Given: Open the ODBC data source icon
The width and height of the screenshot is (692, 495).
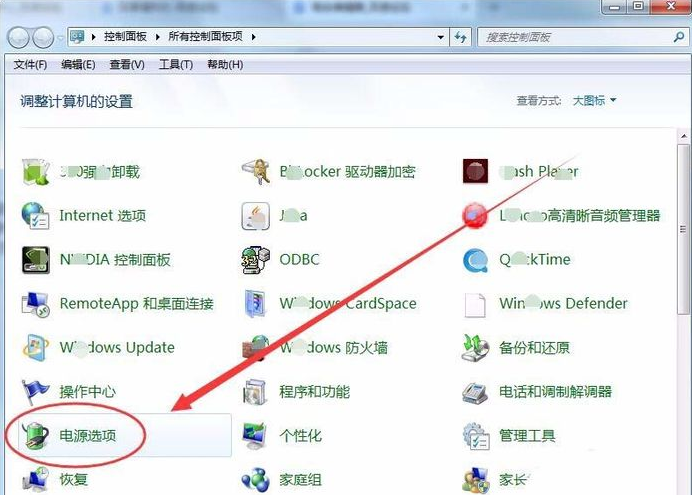Looking at the screenshot, I should click(x=256, y=259).
